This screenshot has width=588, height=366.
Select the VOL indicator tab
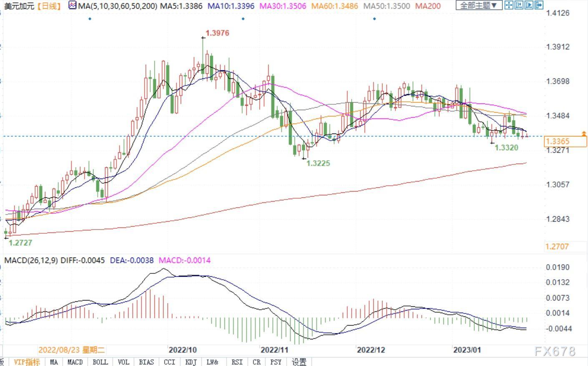tap(123, 362)
